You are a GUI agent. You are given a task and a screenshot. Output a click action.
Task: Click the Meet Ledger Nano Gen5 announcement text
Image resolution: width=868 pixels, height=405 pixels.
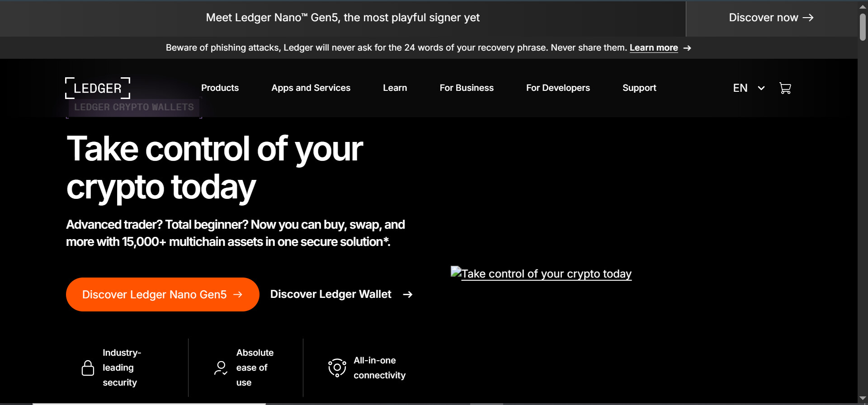pyautogui.click(x=343, y=18)
